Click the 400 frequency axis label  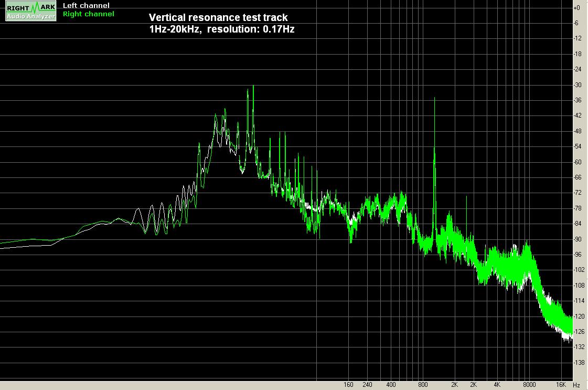pos(391,385)
